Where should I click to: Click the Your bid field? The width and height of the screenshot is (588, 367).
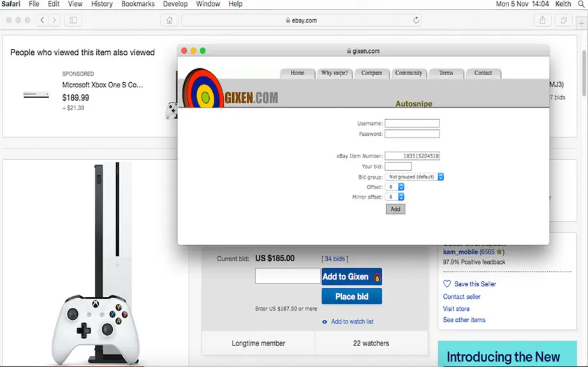coord(398,166)
